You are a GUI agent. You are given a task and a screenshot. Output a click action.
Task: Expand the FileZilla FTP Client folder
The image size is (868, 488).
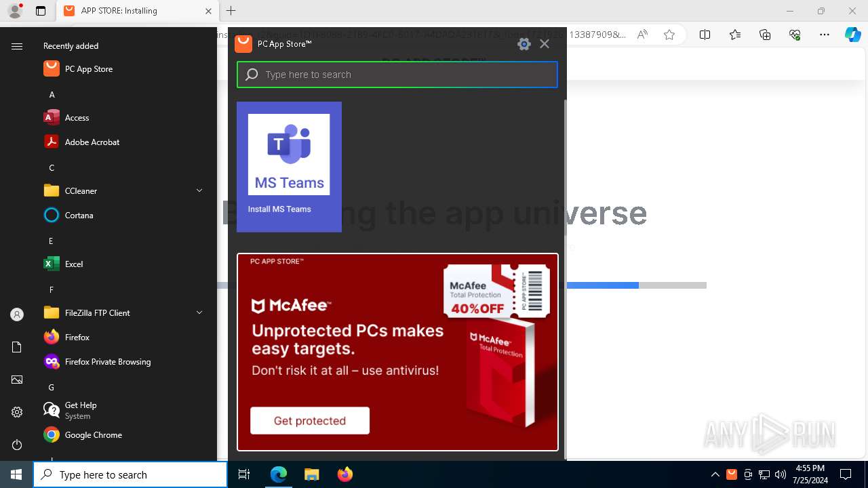(199, 313)
